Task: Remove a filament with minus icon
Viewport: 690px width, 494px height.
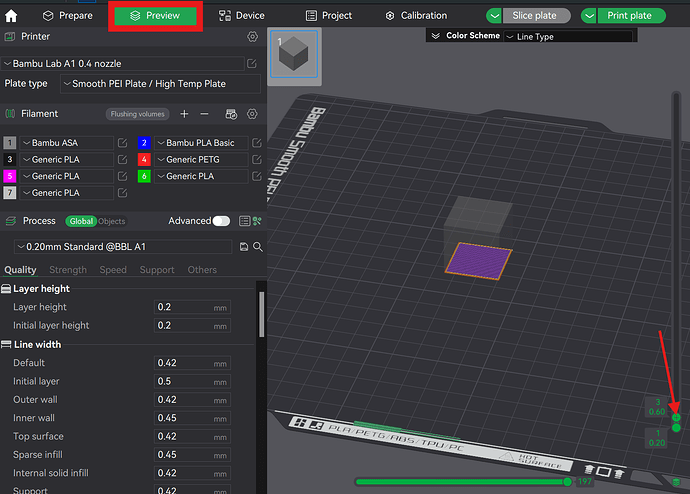Action: [x=204, y=114]
